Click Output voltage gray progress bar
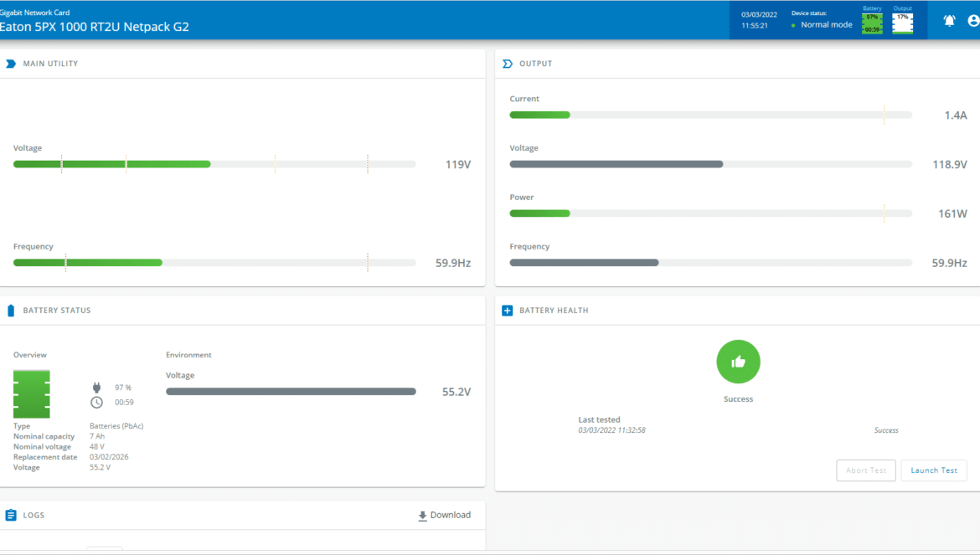Image resolution: width=980 pixels, height=555 pixels. coord(710,164)
